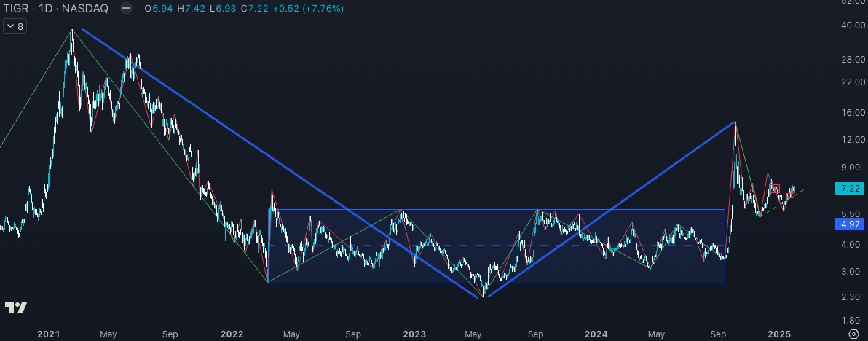Screen dimensions: 868x341
Task: Click the cyan 7.22 current price label
Action: (x=848, y=188)
